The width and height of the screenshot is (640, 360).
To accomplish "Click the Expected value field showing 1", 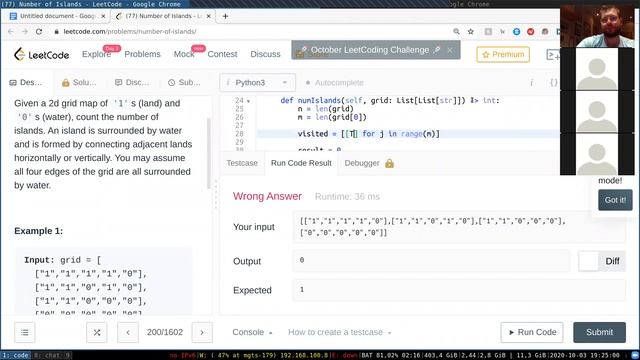I will click(x=459, y=290).
